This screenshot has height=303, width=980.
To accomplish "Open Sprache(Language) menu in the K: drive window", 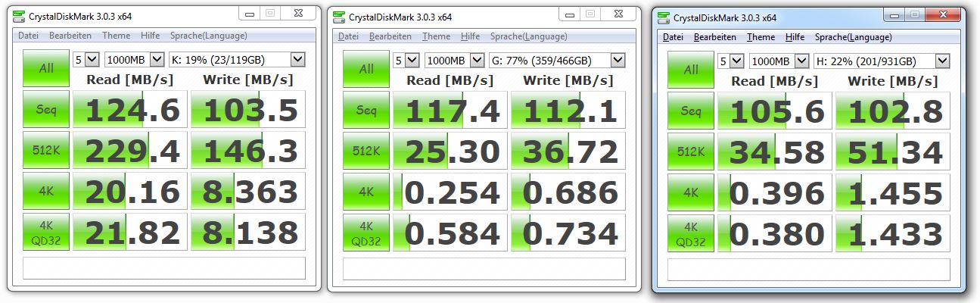I will 208,36.
